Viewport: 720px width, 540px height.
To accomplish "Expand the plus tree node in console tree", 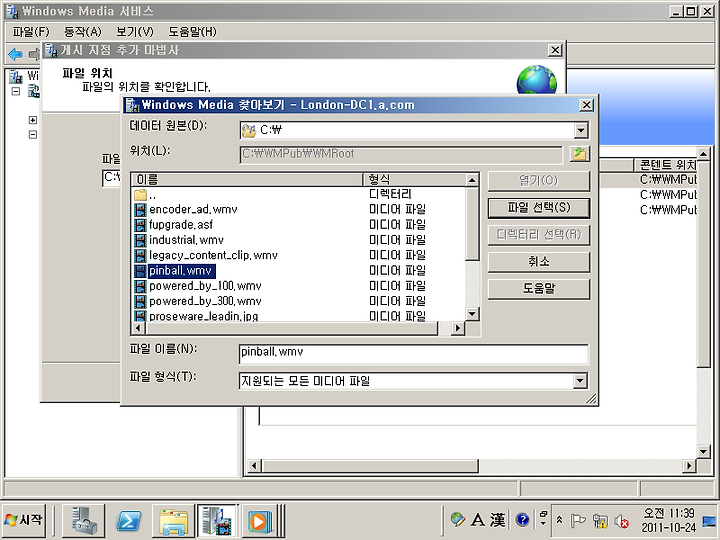I will [x=33, y=120].
